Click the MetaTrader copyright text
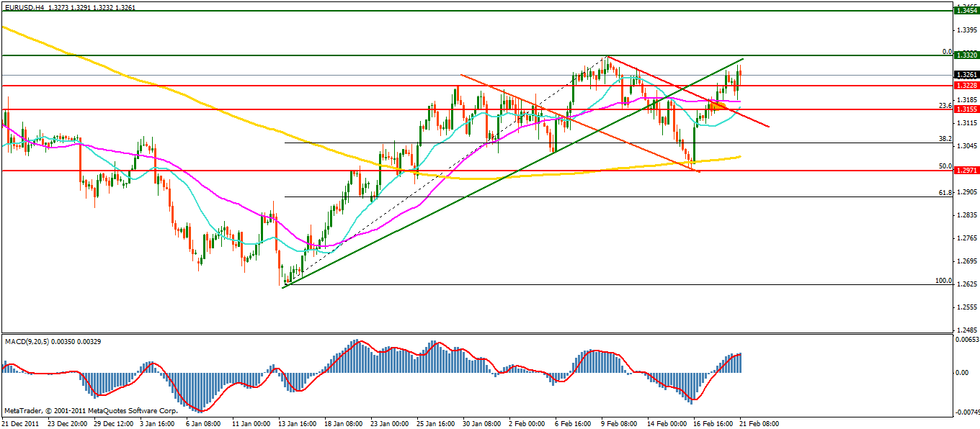The image size is (980, 429). click(x=90, y=410)
